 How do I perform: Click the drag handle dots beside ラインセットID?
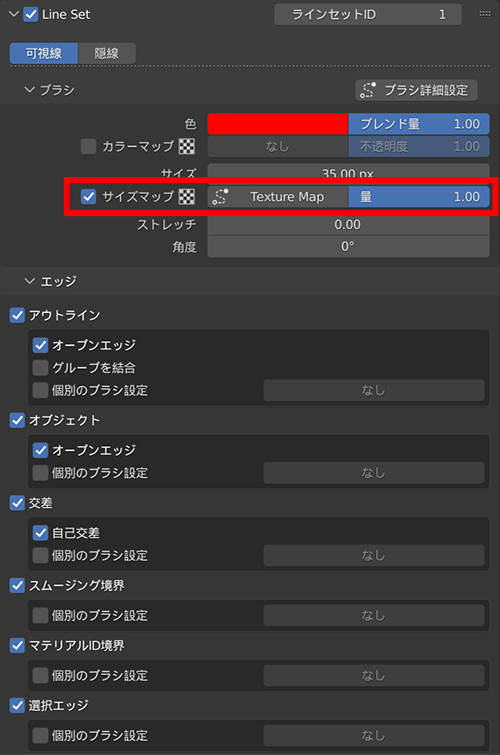[485, 14]
